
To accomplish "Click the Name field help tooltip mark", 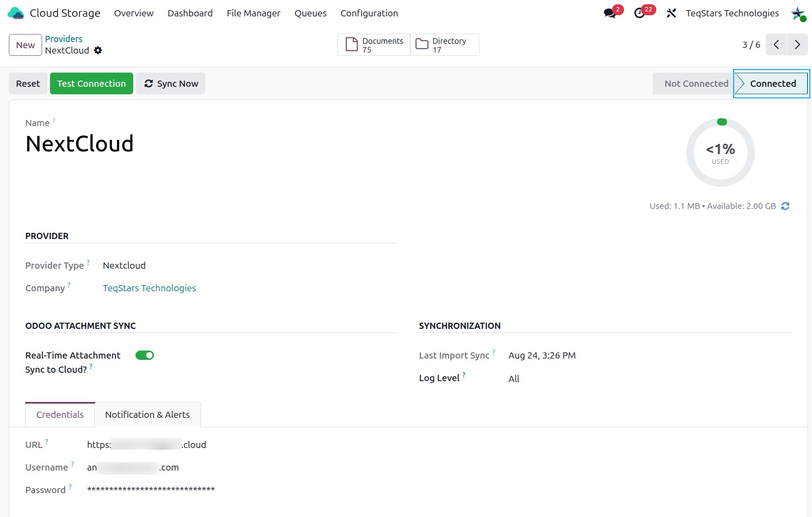I will click(x=54, y=120).
